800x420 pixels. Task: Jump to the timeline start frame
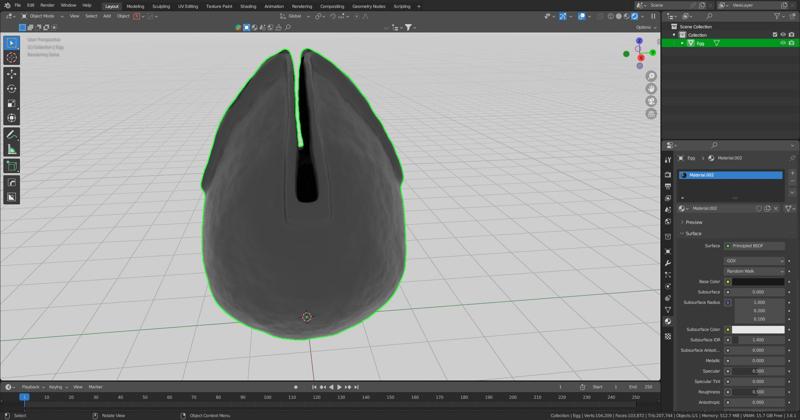314,387
